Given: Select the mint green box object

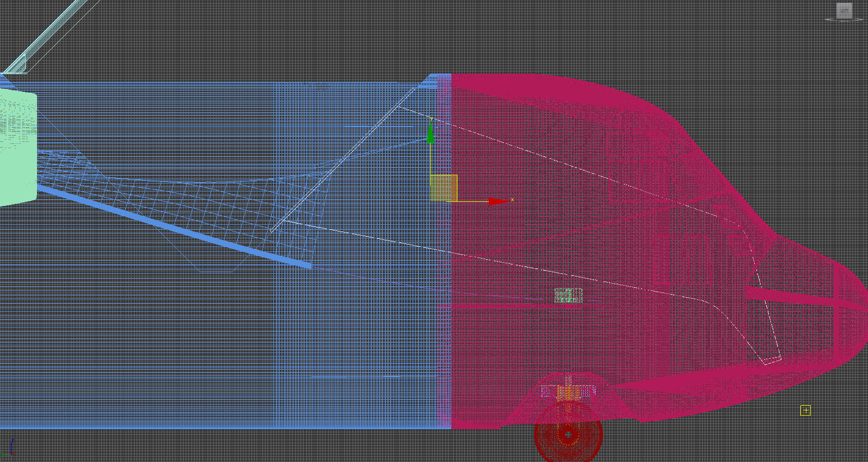Looking at the screenshot, I should pos(18,148).
